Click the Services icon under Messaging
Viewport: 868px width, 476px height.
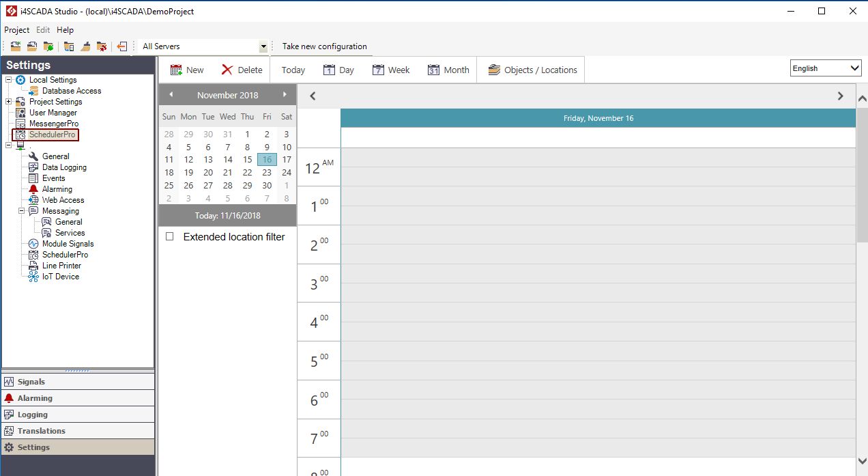[46, 233]
